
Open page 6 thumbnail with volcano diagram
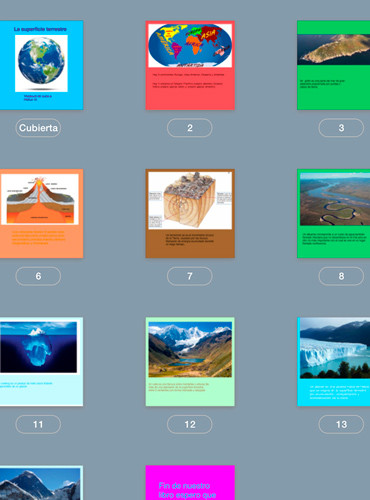pyautogui.click(x=41, y=213)
